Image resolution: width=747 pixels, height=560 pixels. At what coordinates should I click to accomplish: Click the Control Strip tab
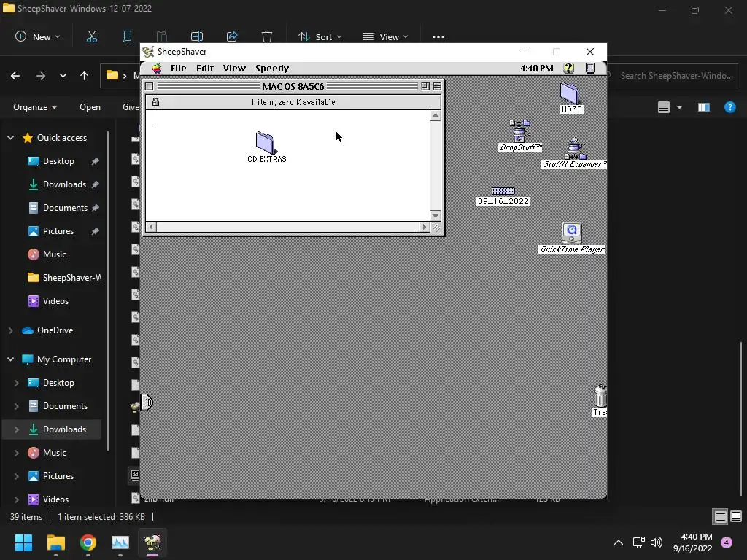(x=146, y=402)
